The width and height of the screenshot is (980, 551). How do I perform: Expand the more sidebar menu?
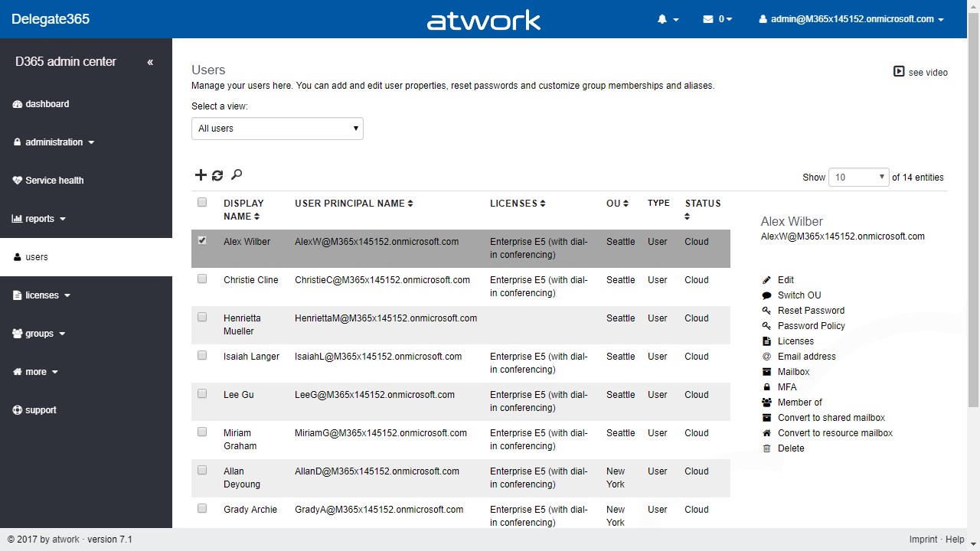(x=35, y=372)
